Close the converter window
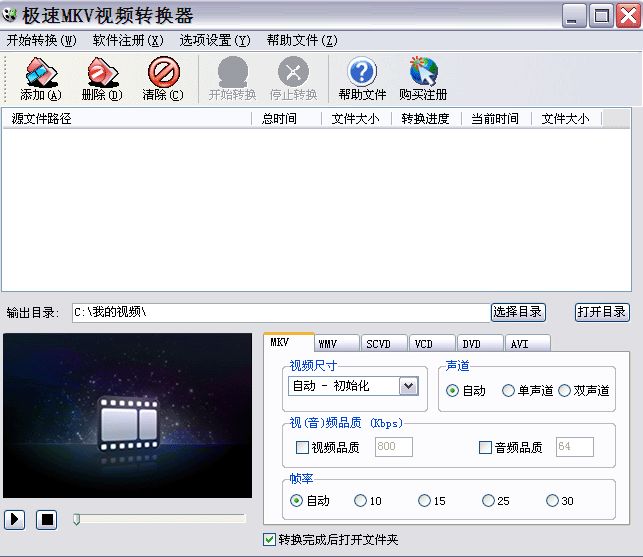643x557 pixels. [x=628, y=16]
